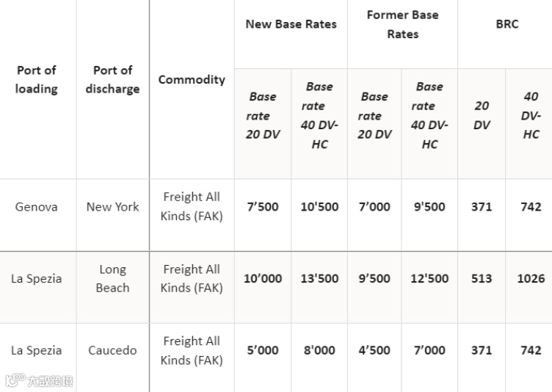552x392 pixels.
Task: Select the 12'500 former rate value
Action: click(x=429, y=279)
